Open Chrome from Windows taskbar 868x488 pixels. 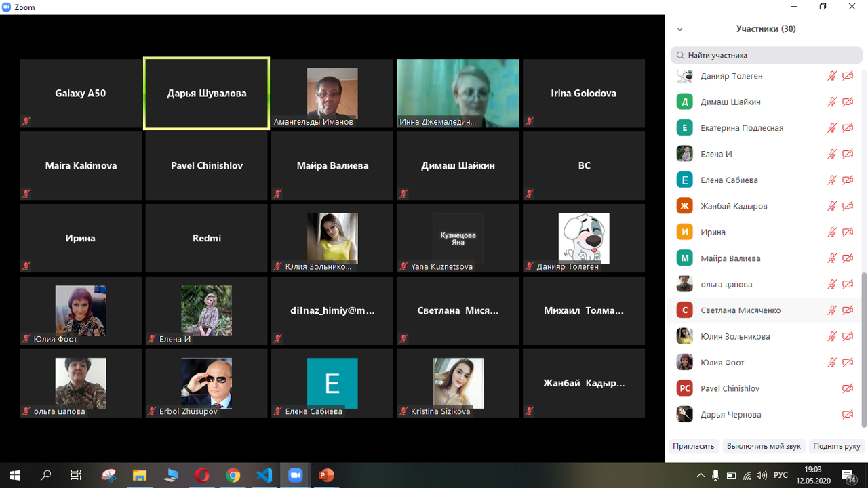coord(233,475)
